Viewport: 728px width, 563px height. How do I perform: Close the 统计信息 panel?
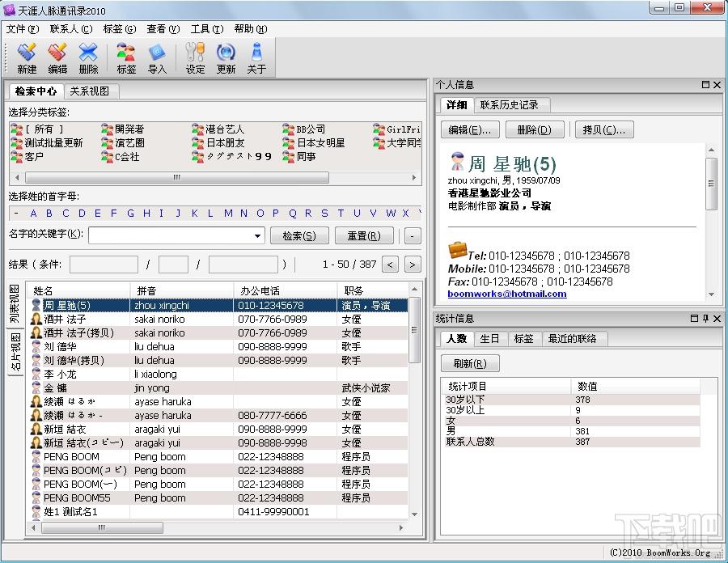pyautogui.click(x=717, y=319)
